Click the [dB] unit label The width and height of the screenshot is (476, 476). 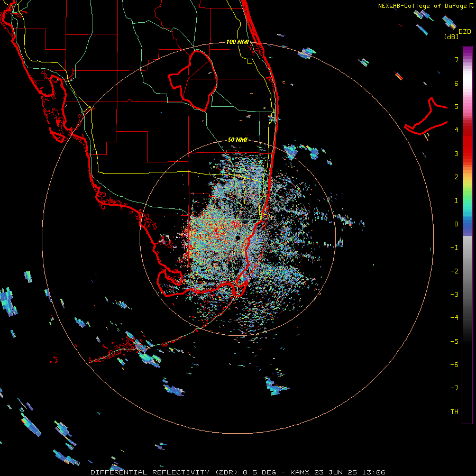(452, 37)
